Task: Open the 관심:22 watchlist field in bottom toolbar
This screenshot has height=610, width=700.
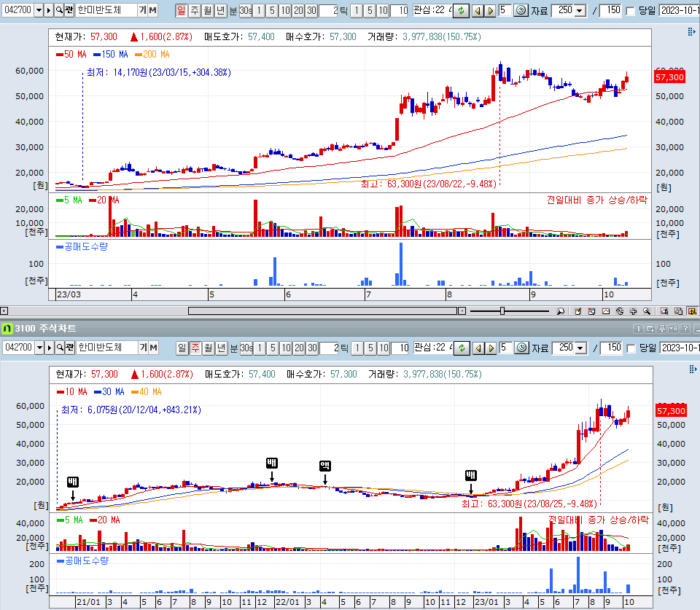Action: tap(432, 347)
